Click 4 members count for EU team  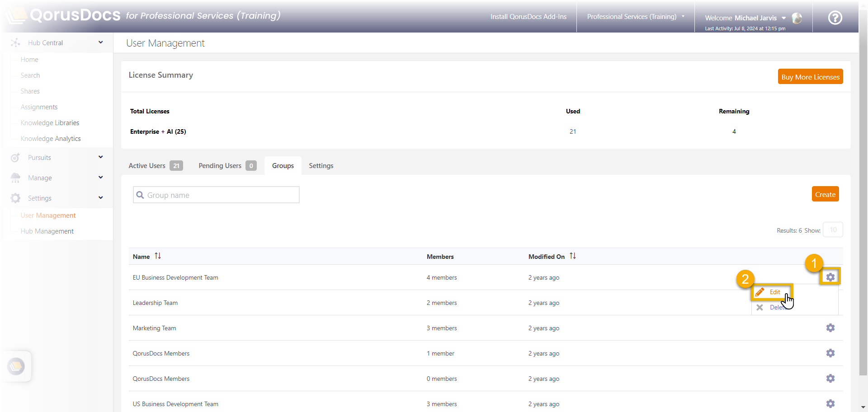click(x=441, y=277)
